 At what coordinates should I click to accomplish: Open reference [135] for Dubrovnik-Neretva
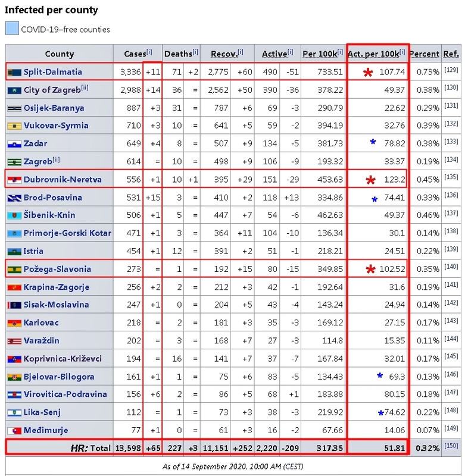(451, 177)
